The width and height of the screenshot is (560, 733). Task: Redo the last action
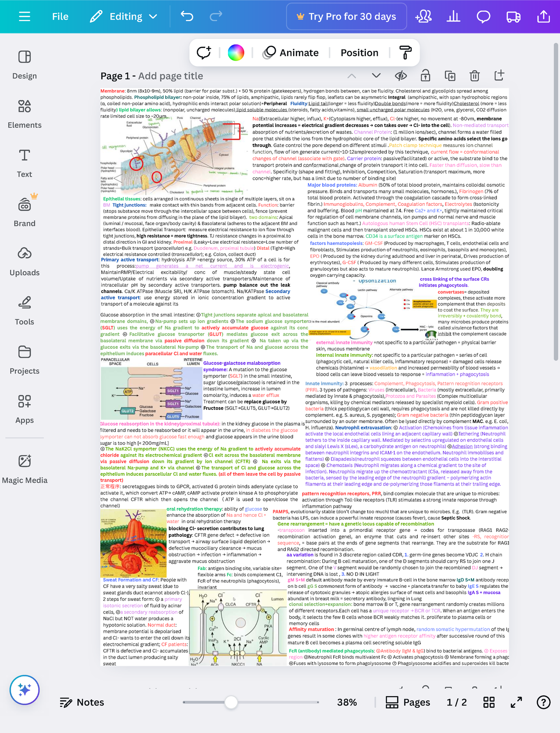tap(216, 17)
